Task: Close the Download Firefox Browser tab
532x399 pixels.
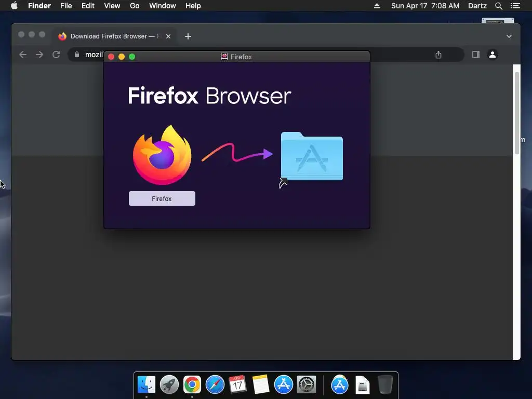Action: [168, 36]
